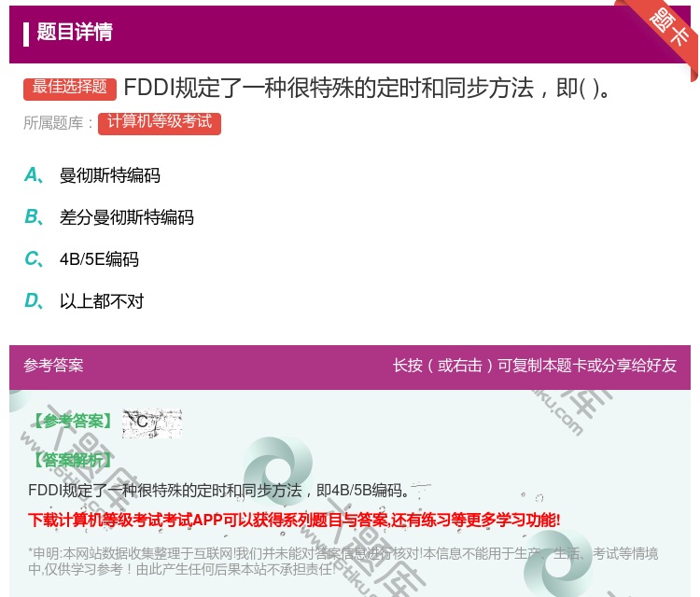Image resolution: width=700 pixels, height=597 pixels.
Task: Click the question text FDDI规定了一种很特殊的定时和同步方法
Action: [367, 88]
